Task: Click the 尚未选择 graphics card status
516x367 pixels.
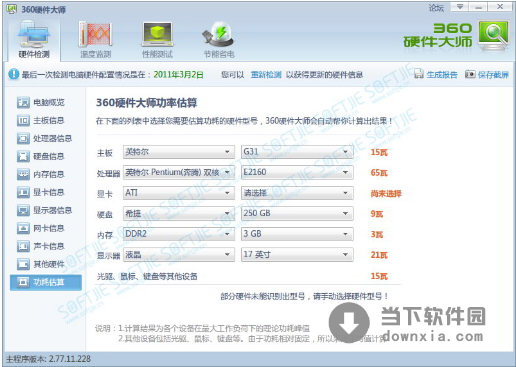Action: pos(386,193)
